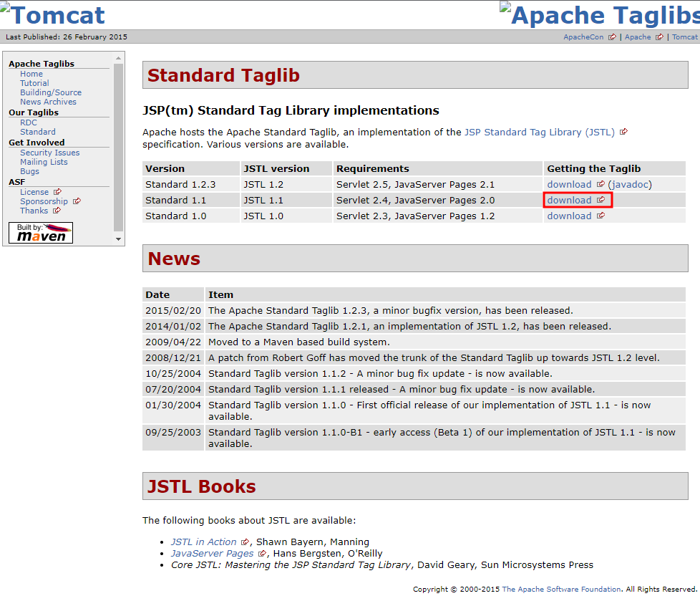Screen dimensions: 700x606
Task: Click the Tomcat logo image
Action: pos(52,15)
